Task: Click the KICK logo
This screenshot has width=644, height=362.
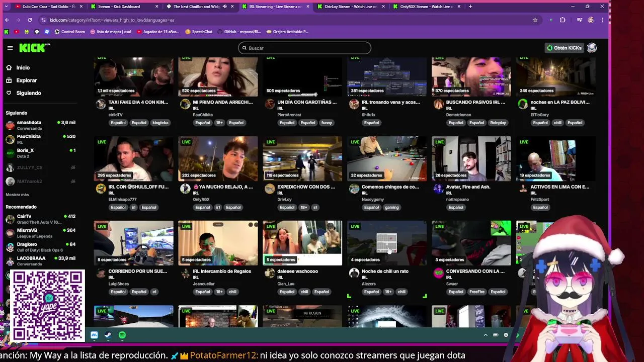Action: click(34, 48)
